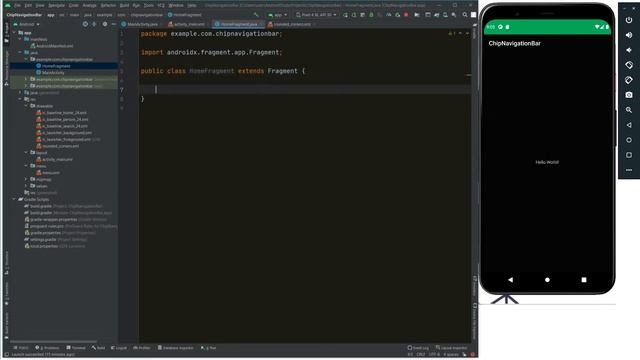Screen dimensions: 640x360
Task: Hide project panel with the minus icon
Action: click(114, 24)
